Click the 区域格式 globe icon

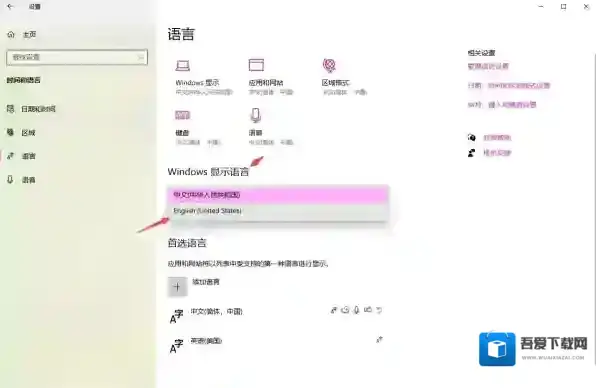[x=329, y=65]
